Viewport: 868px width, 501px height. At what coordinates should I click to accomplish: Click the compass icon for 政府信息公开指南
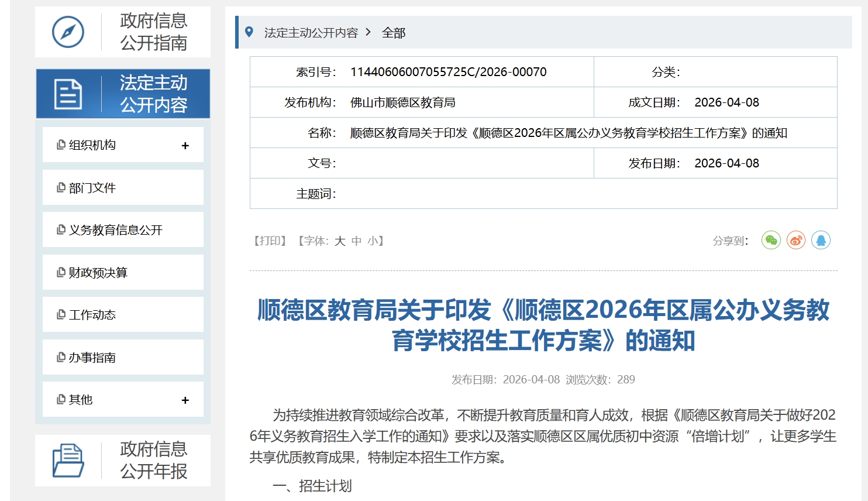click(x=68, y=32)
